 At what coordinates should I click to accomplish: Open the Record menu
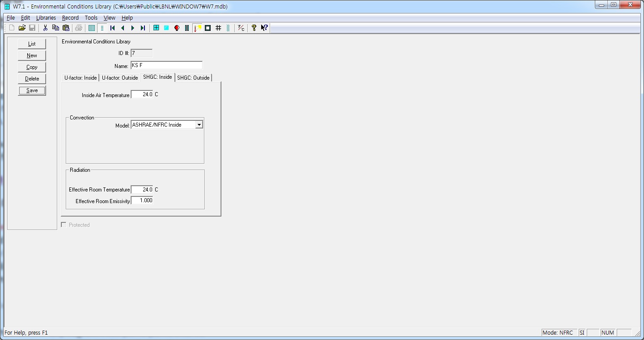point(70,18)
